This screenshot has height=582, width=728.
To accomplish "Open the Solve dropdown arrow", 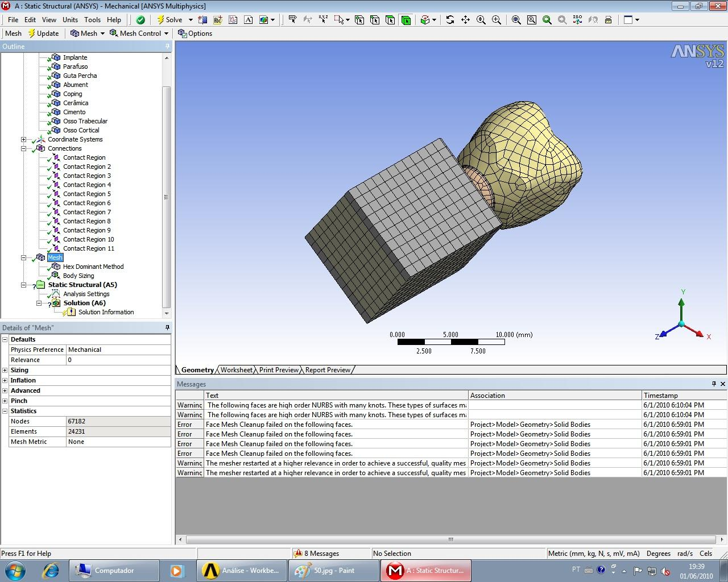I will pyautogui.click(x=190, y=20).
